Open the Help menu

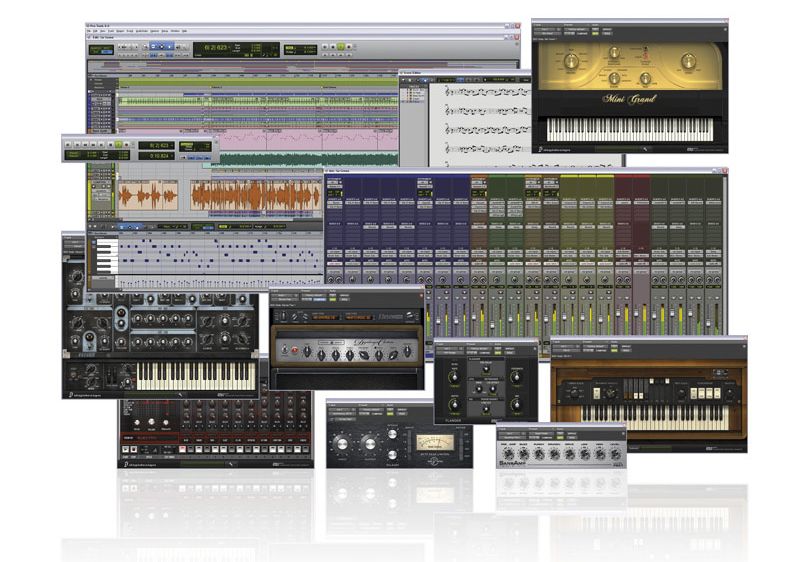(x=184, y=31)
